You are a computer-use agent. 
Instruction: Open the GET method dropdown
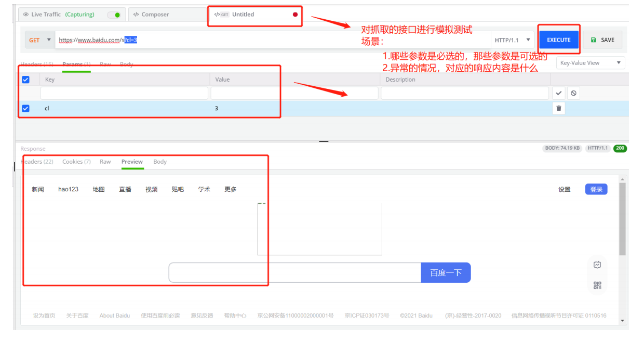[x=40, y=40]
